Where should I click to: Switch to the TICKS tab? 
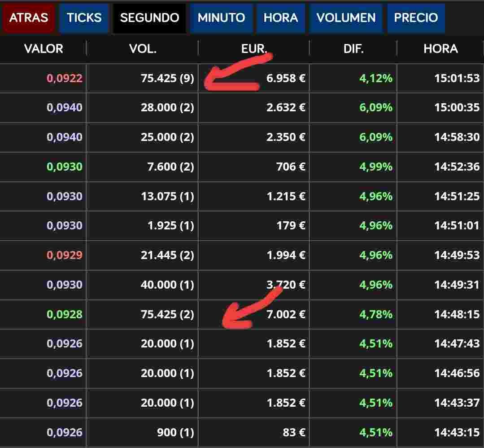pos(84,18)
